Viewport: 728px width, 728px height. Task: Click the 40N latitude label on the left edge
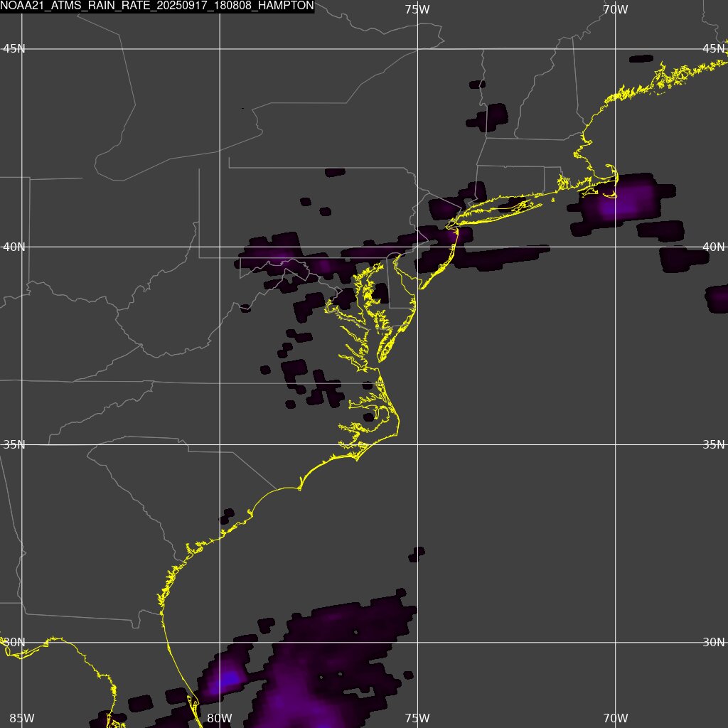14,247
